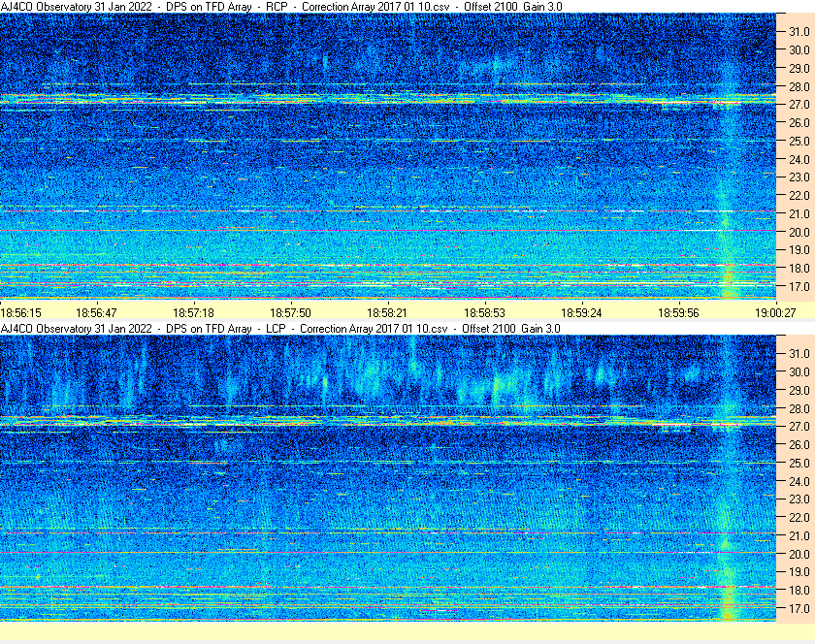Click the 18:57:18 timestamp

pyautogui.click(x=193, y=313)
